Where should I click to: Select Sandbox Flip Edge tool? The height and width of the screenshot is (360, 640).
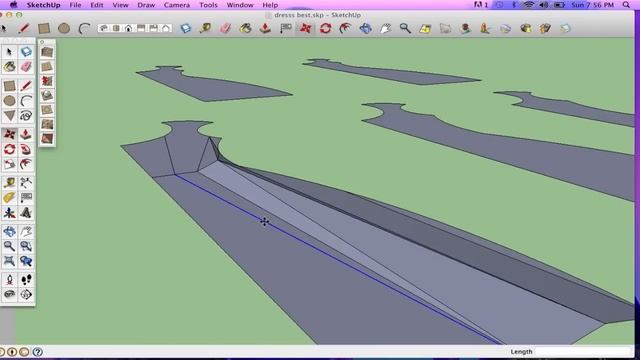(x=47, y=138)
